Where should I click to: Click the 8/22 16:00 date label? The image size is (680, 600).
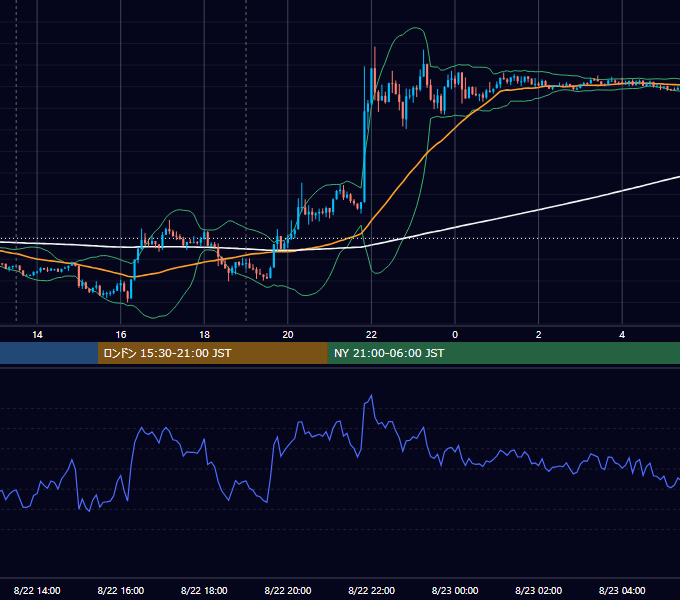(121, 590)
